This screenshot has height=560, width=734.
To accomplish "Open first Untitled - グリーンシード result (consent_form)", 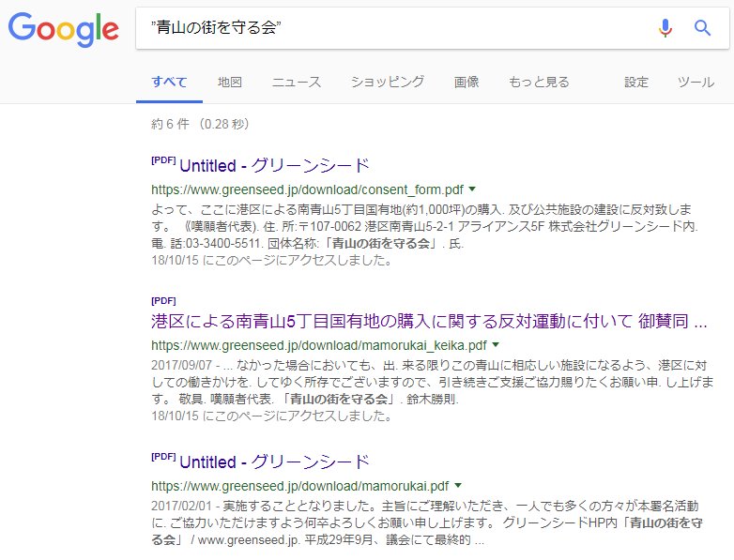I will click(274, 165).
